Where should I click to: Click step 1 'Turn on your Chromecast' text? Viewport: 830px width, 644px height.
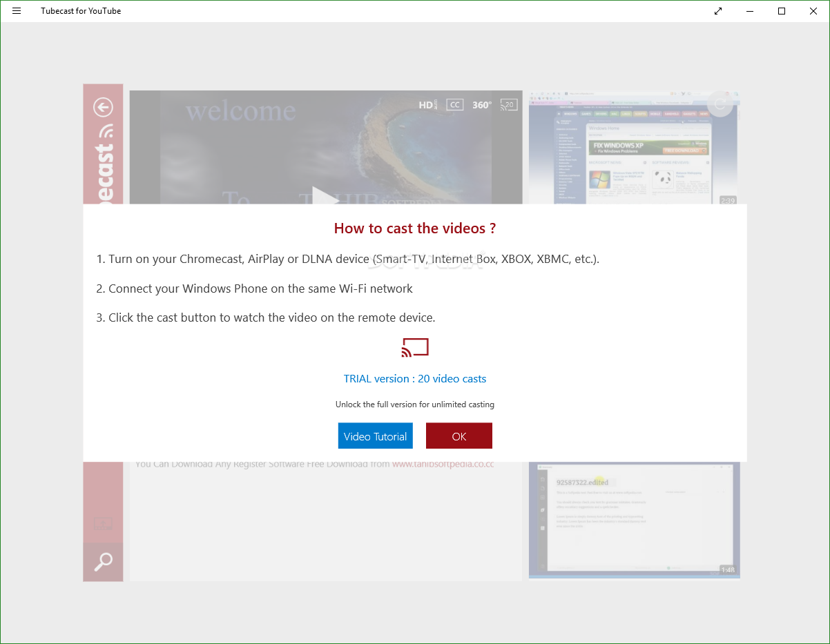[348, 260]
